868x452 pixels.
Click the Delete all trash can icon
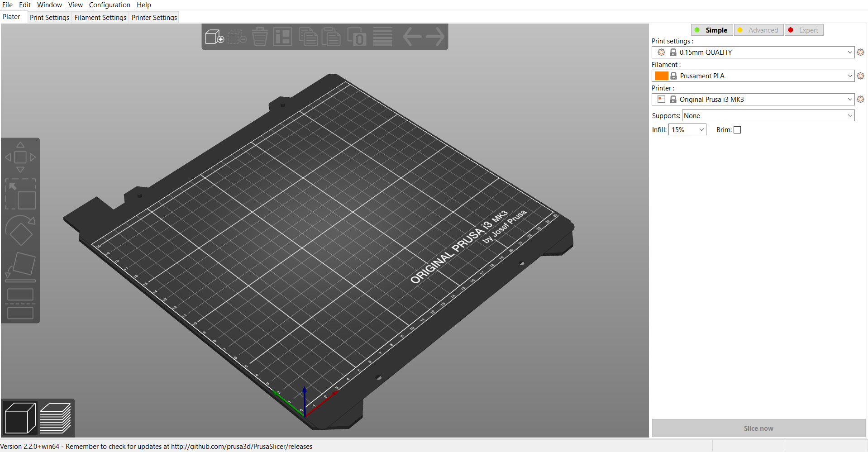pyautogui.click(x=260, y=37)
